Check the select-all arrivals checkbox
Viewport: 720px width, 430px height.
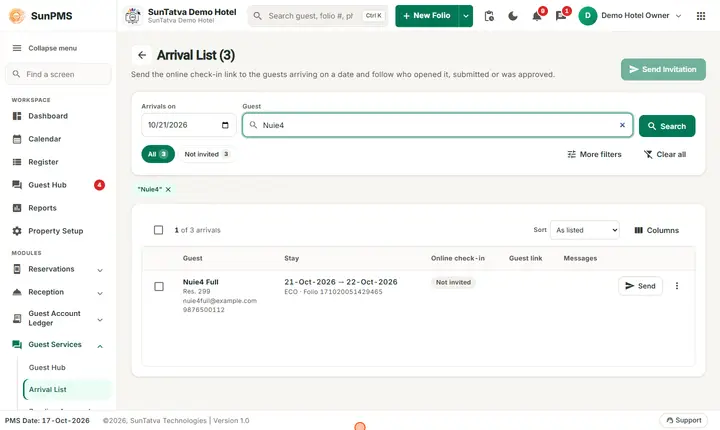[x=158, y=230]
